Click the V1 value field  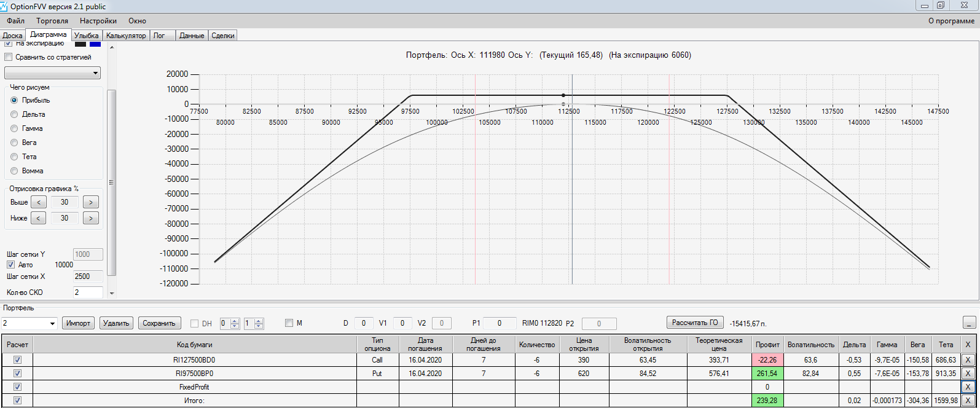pos(402,323)
